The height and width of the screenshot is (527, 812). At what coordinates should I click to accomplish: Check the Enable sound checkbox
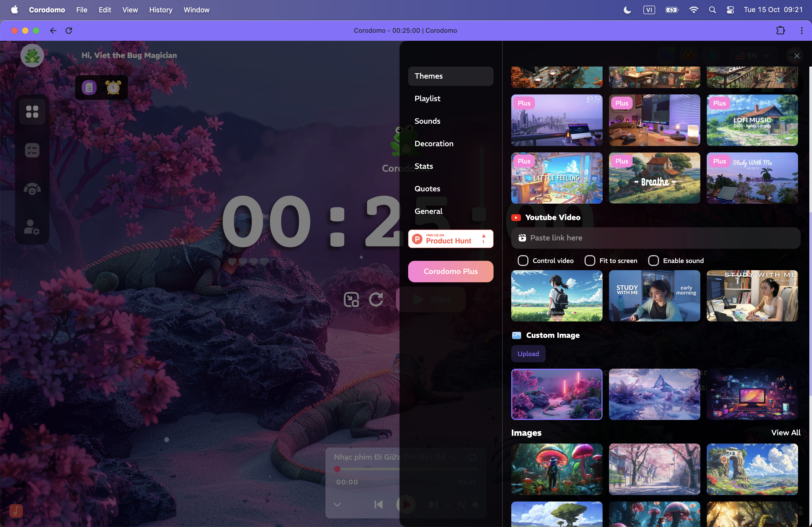tap(653, 261)
